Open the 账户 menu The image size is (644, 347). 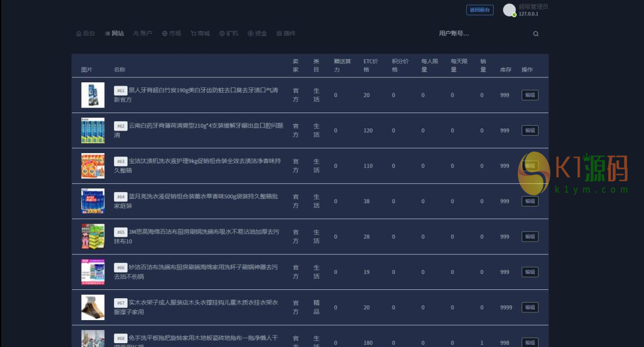tap(143, 33)
